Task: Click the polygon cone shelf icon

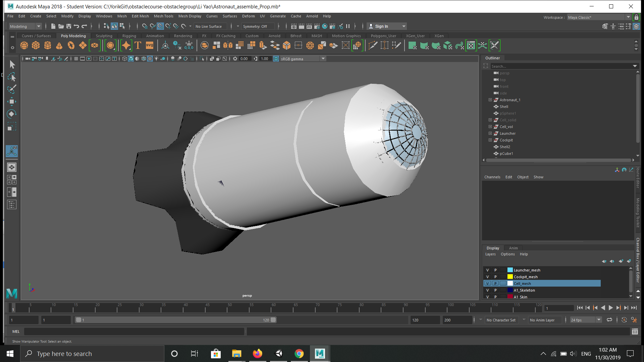Action: (x=59, y=45)
